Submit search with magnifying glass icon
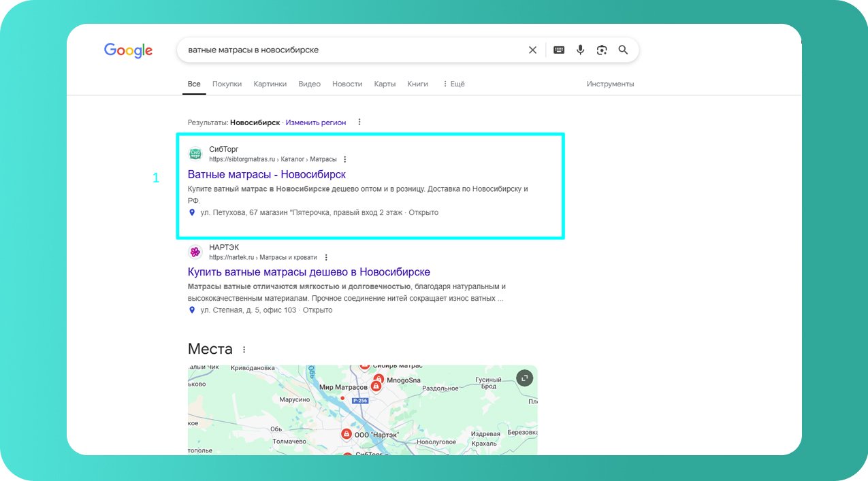Image resolution: width=868 pixels, height=481 pixels. pos(623,50)
